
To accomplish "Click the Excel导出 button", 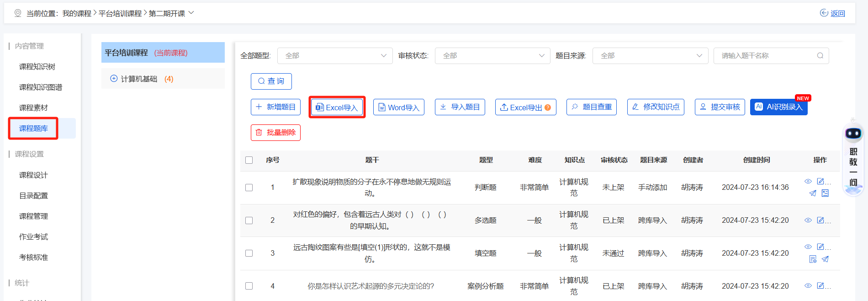I will point(526,107).
